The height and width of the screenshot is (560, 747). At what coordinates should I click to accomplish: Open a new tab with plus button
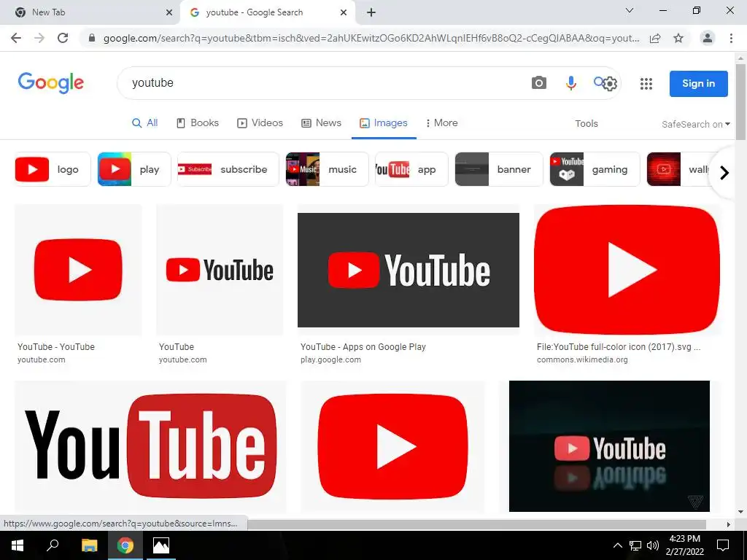click(x=371, y=13)
